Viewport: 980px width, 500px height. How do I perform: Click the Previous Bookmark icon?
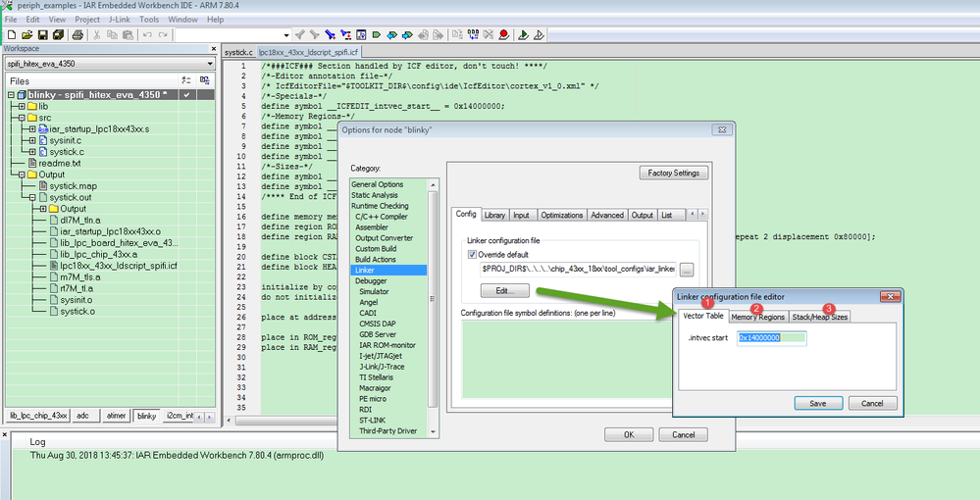[392, 35]
